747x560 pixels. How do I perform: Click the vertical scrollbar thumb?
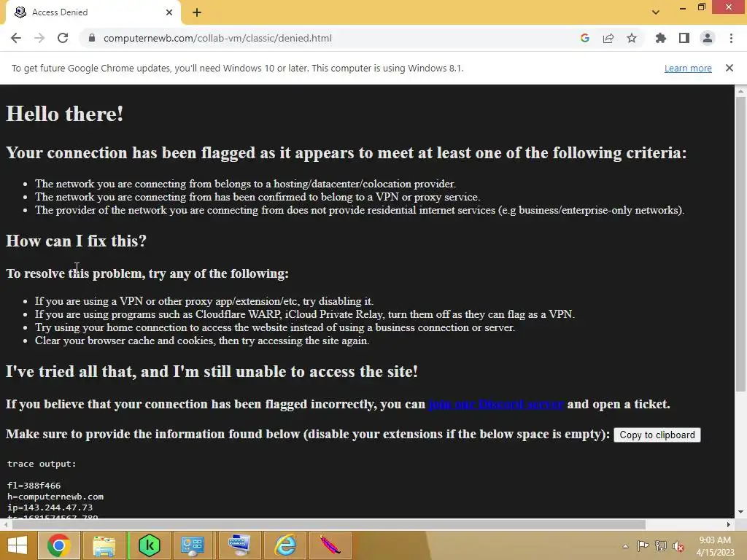point(740,243)
